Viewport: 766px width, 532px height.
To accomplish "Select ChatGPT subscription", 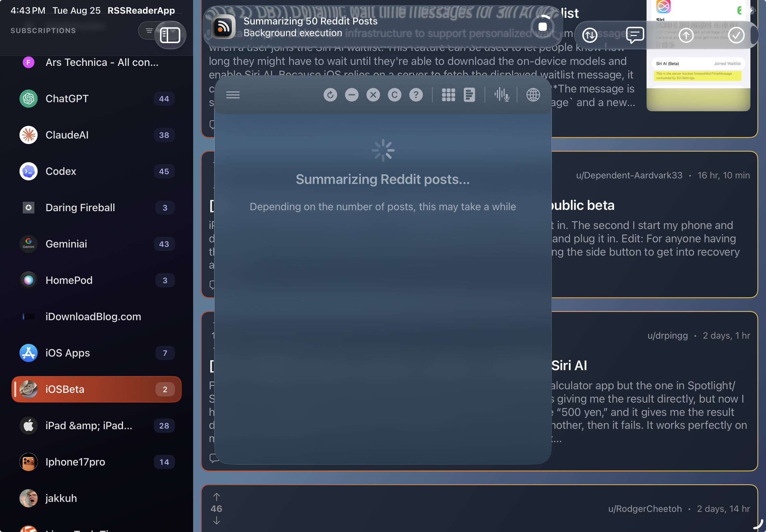I will 97,99.
